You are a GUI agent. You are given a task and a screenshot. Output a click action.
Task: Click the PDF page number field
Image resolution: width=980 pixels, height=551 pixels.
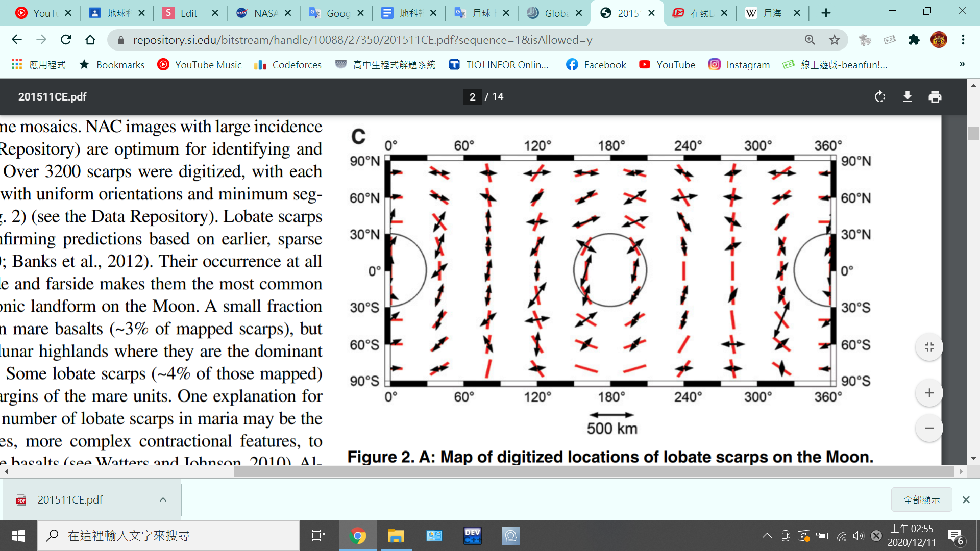[472, 97]
